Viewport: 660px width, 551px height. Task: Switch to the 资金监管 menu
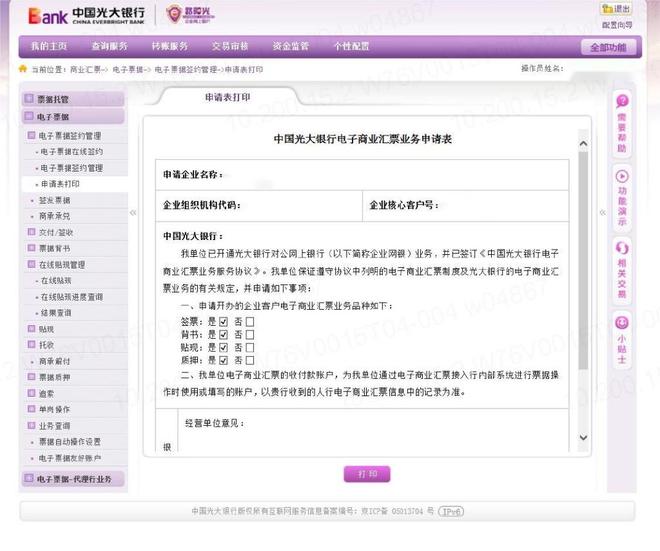(x=290, y=46)
